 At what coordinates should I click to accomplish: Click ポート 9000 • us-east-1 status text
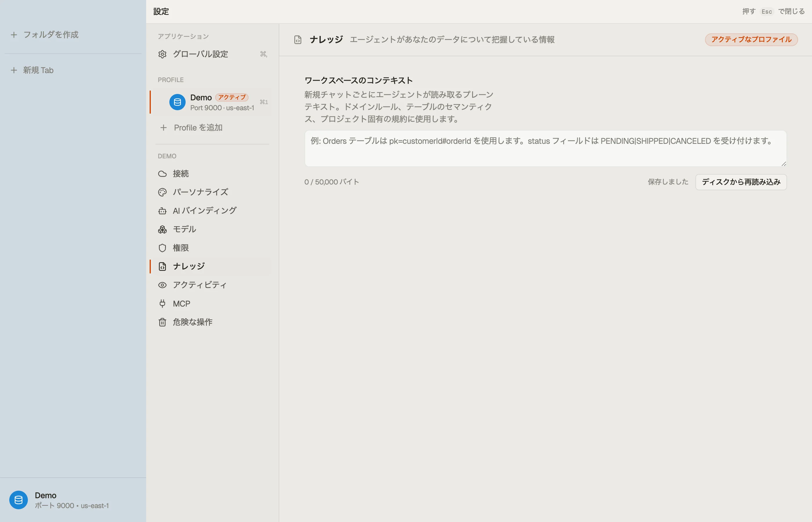click(x=72, y=506)
